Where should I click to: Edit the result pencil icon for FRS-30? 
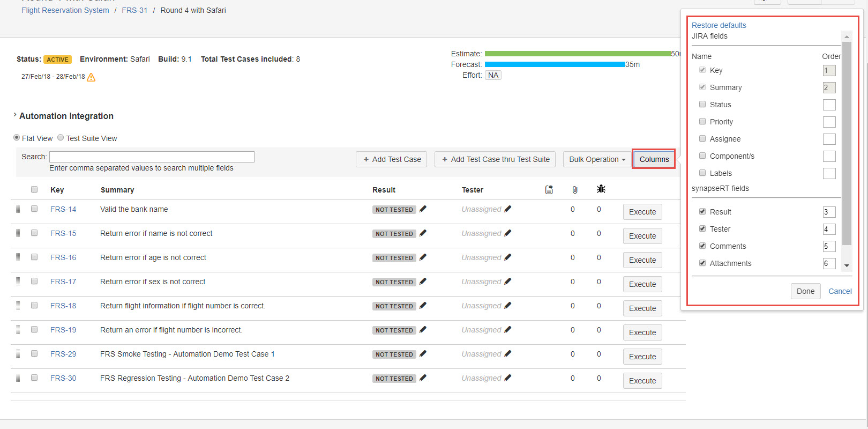[x=423, y=378]
